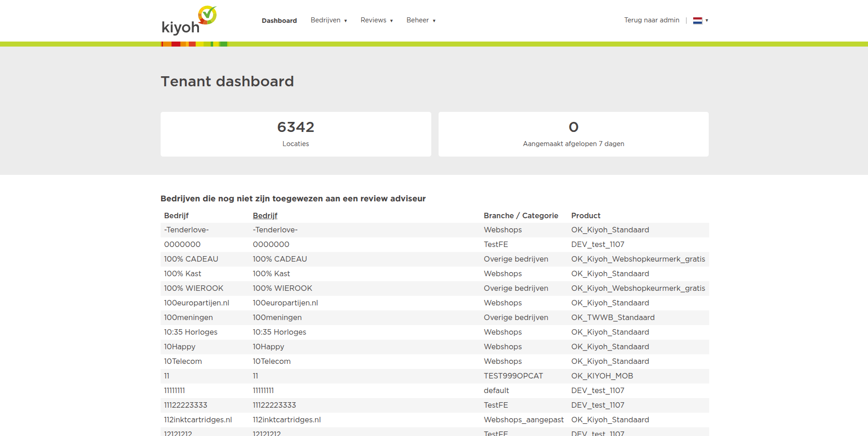Click the Terug naar admin link
The width and height of the screenshot is (868, 436).
click(651, 20)
